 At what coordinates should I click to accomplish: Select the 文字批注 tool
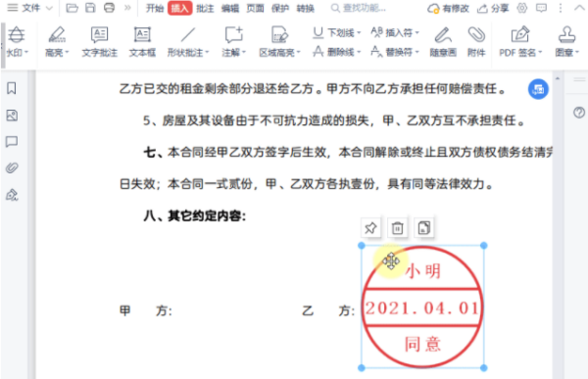tap(99, 41)
